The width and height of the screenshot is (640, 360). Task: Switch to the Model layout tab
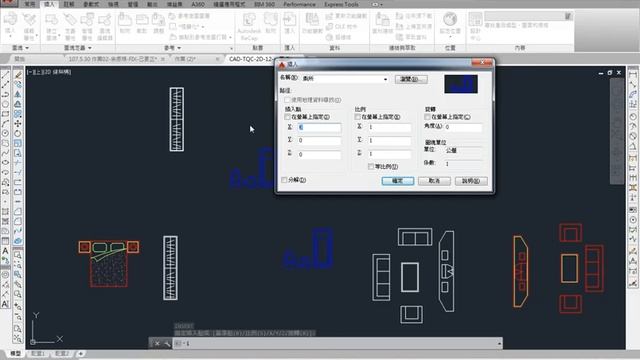click(x=16, y=353)
